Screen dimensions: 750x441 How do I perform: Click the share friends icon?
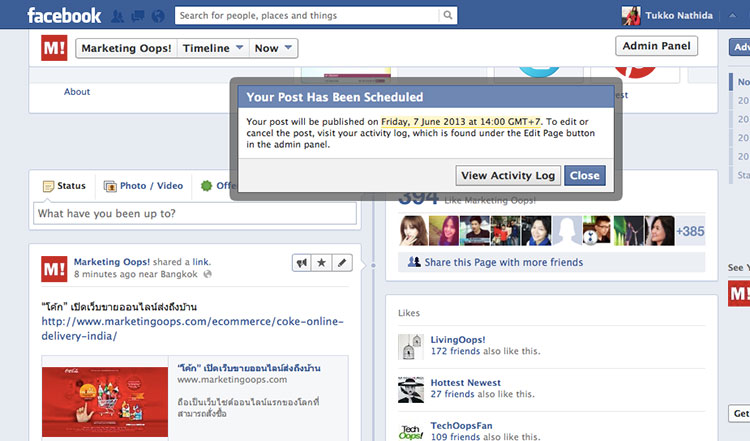click(414, 262)
